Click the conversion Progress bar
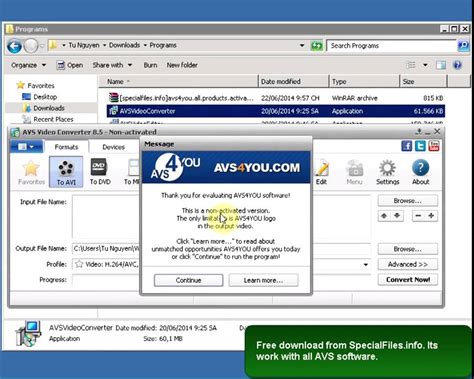Viewport: 474px width, 379px height. (x=221, y=280)
